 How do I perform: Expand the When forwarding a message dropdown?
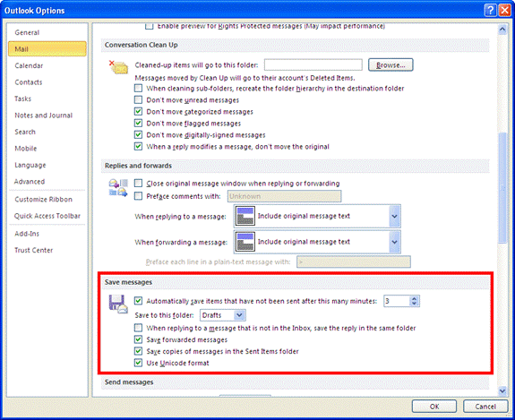[x=394, y=242]
